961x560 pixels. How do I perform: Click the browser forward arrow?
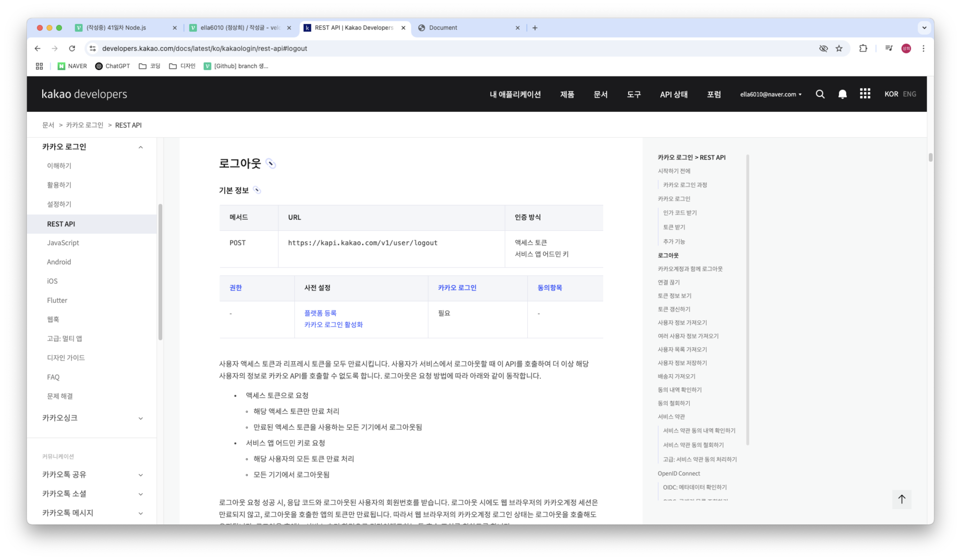pyautogui.click(x=55, y=48)
